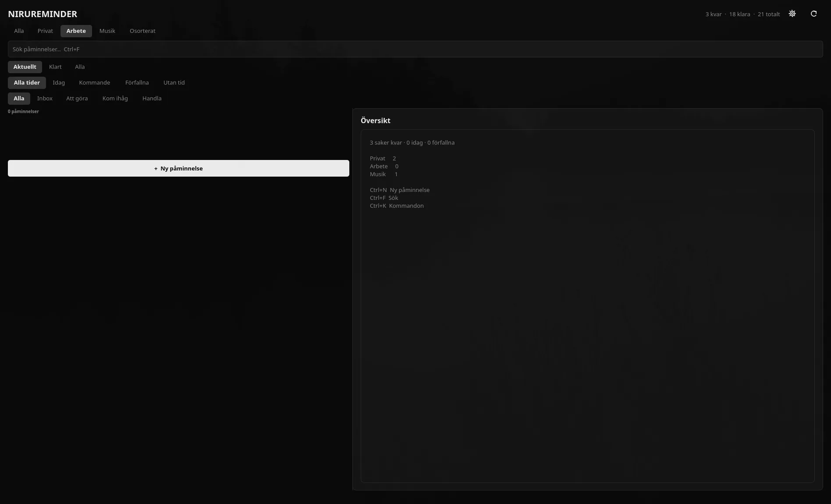Click the Arbete 0 overview row
831x504 pixels.
pos(384,167)
